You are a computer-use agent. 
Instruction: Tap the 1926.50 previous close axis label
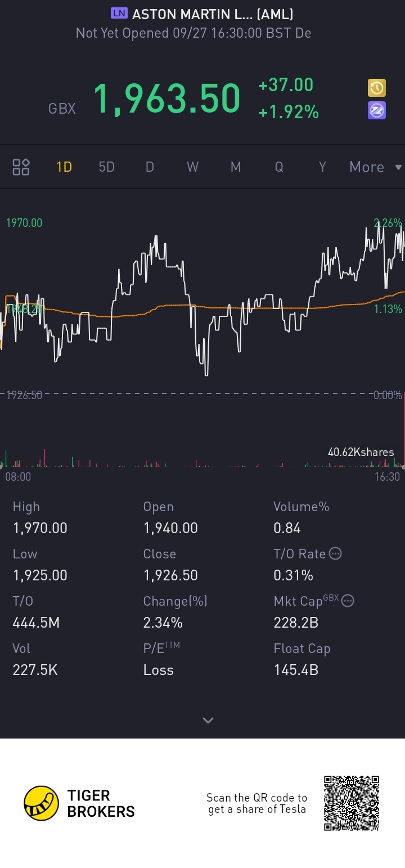[x=24, y=395]
